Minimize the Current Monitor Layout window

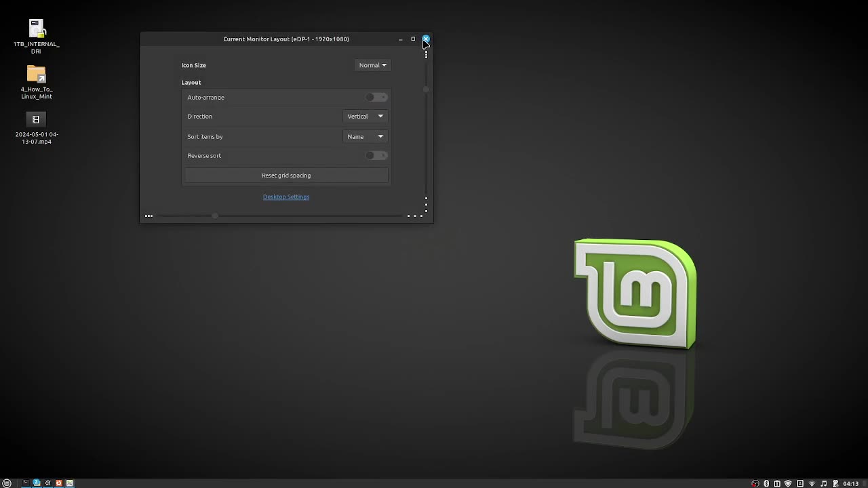tap(400, 39)
